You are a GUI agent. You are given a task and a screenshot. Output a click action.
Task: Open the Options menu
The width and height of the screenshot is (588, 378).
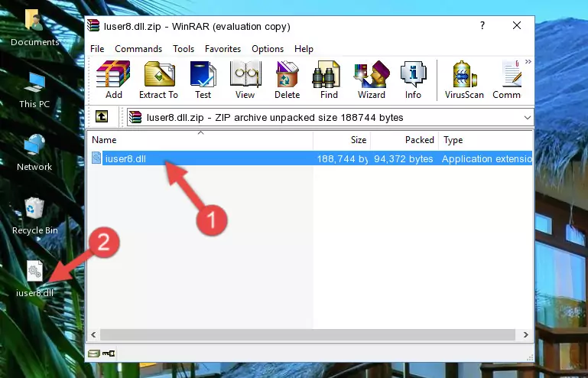click(268, 49)
